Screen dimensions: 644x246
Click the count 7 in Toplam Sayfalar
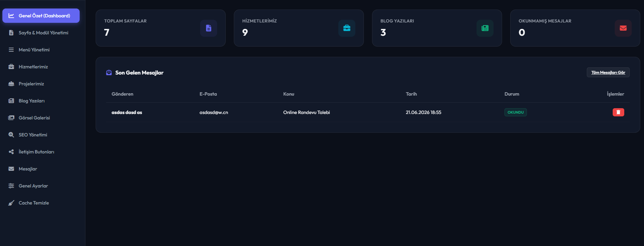107,32
